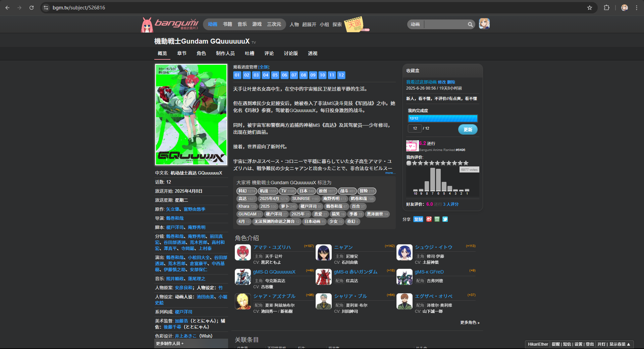This screenshot has height=349, width=644.
Task: Click the anime cover poster image
Action: click(191, 114)
